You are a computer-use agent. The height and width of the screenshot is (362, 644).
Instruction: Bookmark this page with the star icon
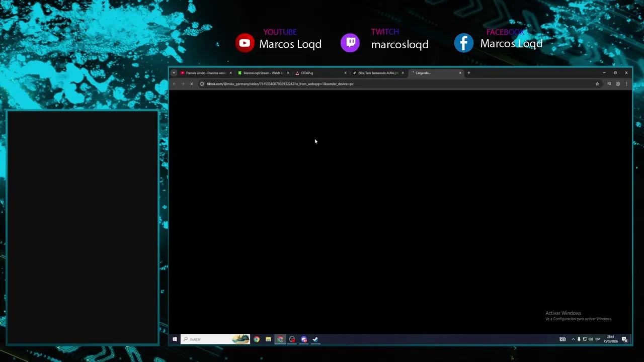[x=597, y=84]
